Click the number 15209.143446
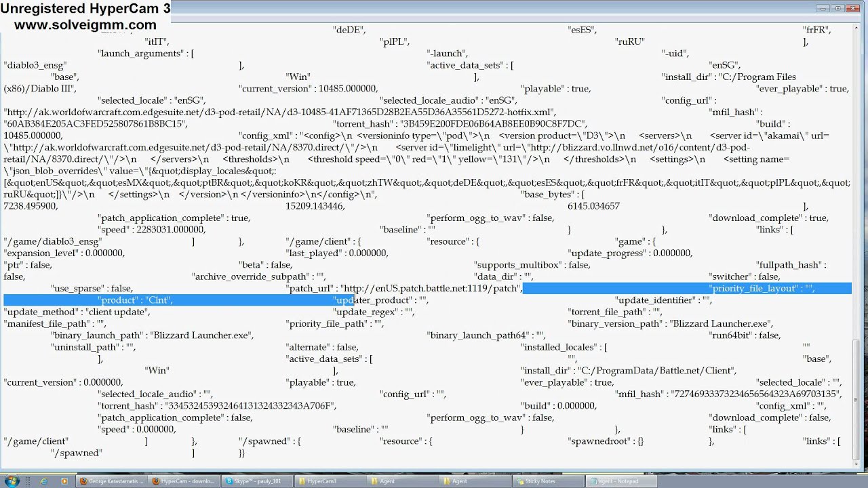 [x=315, y=206]
